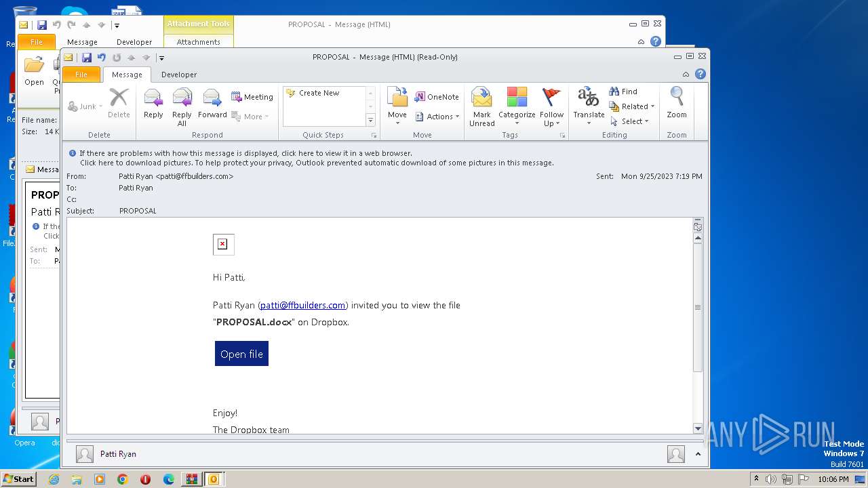Click the Translate button
Image resolution: width=868 pixels, height=488 pixels.
(x=589, y=107)
